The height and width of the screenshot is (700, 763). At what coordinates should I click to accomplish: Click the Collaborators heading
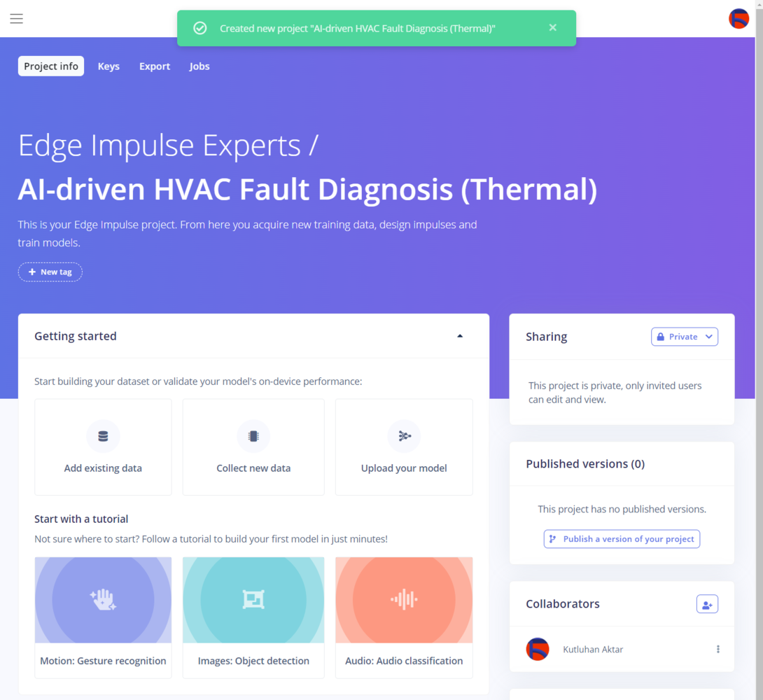563,603
